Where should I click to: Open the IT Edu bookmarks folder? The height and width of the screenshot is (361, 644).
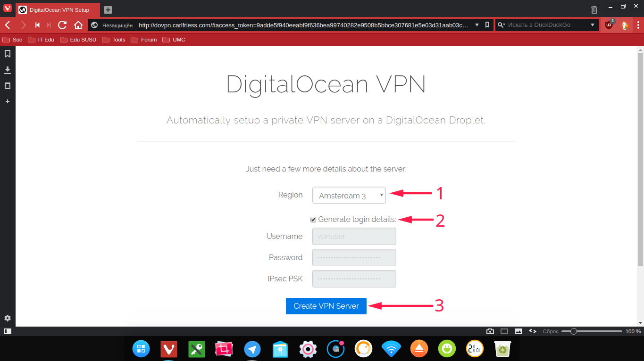[41, 40]
